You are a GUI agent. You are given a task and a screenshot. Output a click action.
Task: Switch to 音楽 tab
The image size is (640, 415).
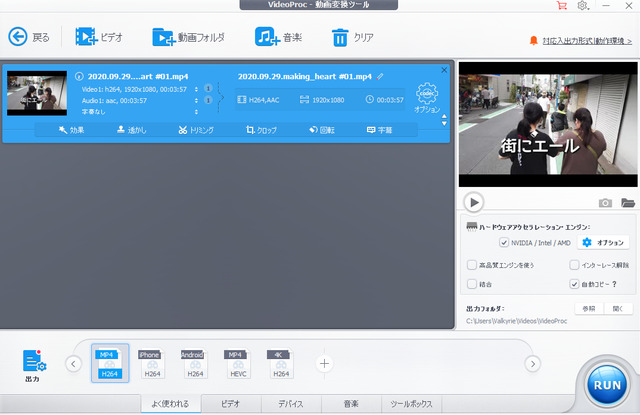pyautogui.click(x=351, y=404)
